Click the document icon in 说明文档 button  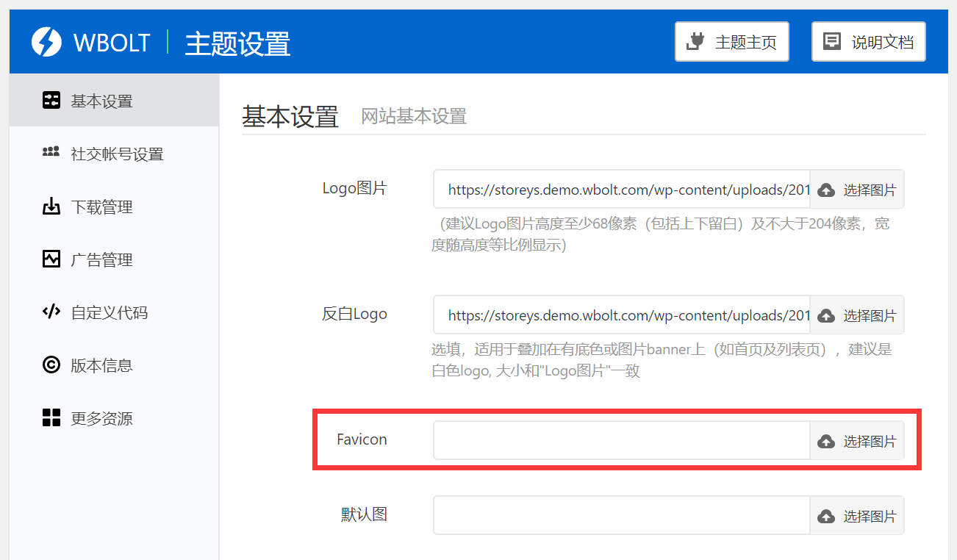[x=833, y=41]
